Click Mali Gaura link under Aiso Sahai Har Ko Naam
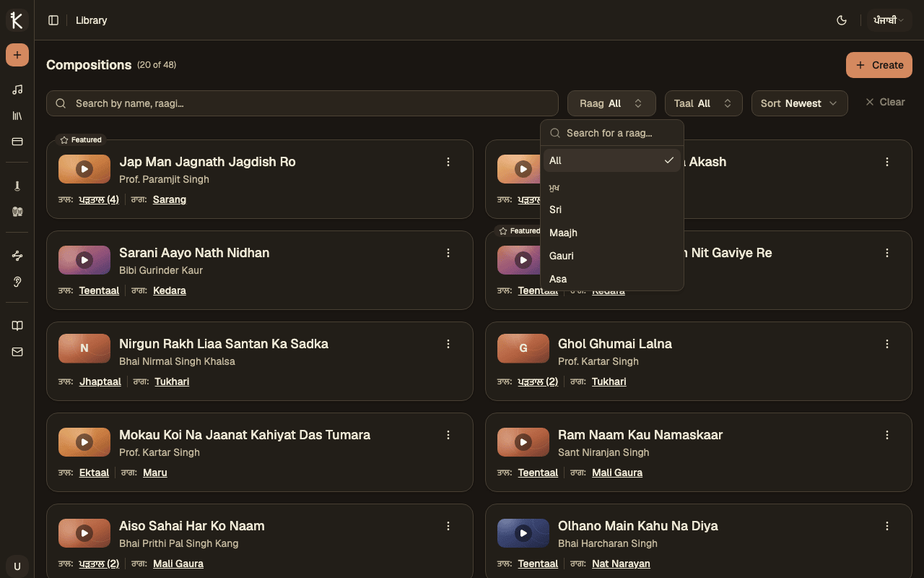 (x=178, y=564)
